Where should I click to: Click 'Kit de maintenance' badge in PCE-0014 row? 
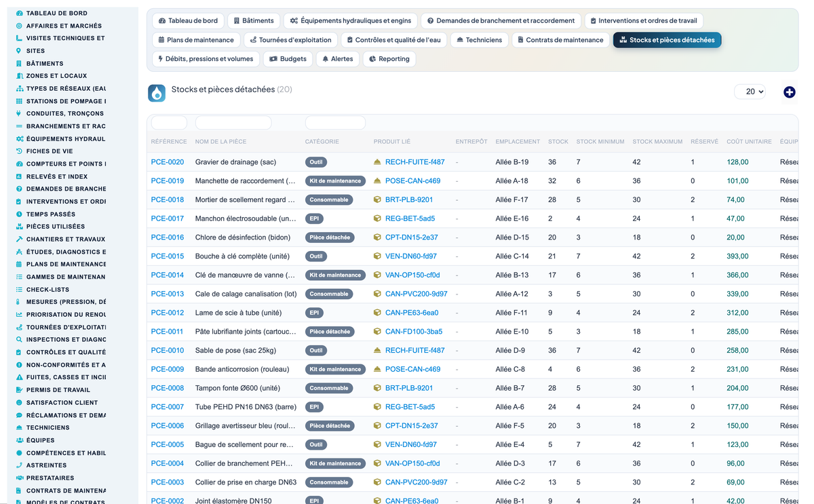click(x=335, y=275)
